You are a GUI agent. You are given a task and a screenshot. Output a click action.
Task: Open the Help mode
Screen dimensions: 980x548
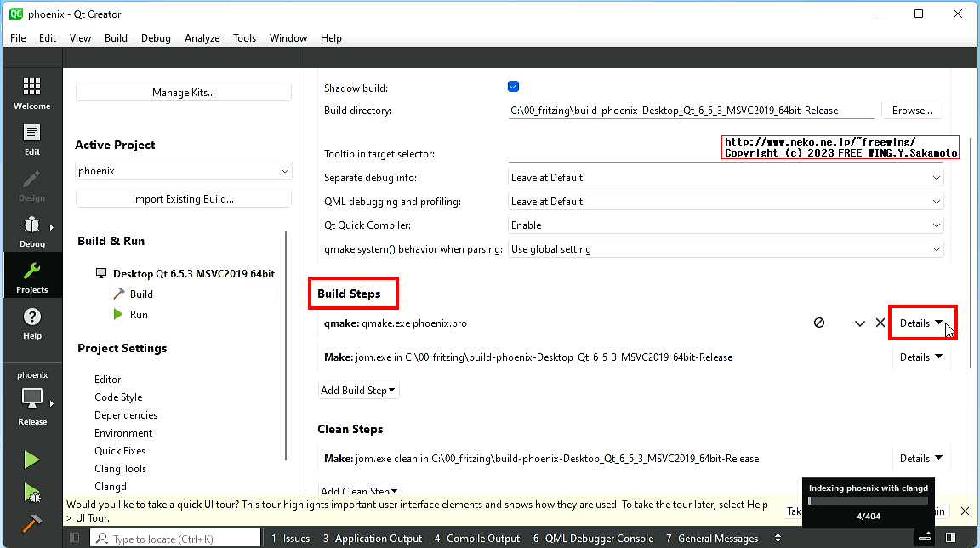31,322
